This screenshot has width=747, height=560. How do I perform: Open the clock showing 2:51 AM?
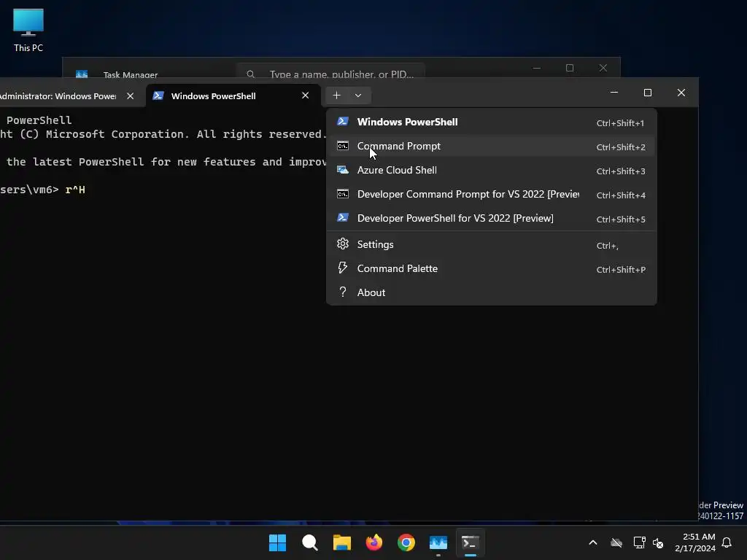(695, 542)
